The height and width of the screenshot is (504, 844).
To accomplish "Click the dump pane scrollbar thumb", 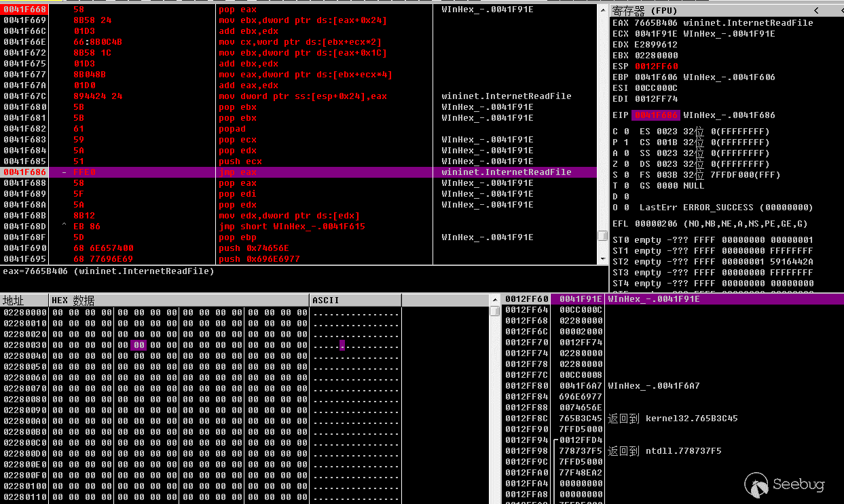I will click(494, 311).
